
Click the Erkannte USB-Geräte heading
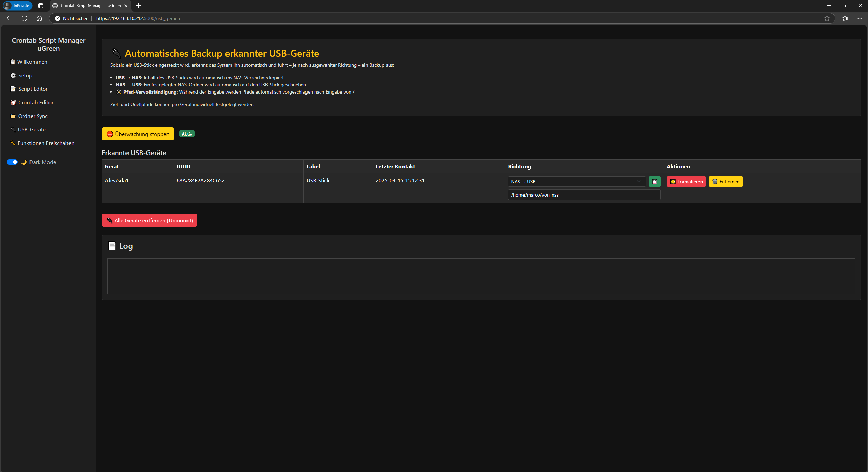click(x=134, y=153)
